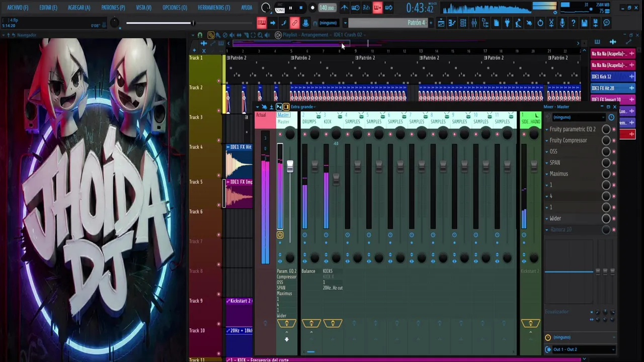
Task: Open the Patrón 4 pattern selector
Action: [x=388, y=23]
